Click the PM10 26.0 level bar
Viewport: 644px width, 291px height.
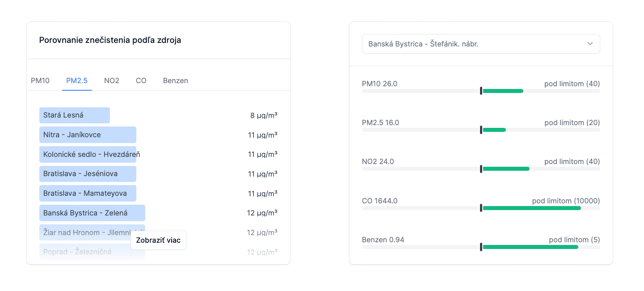pos(481,91)
